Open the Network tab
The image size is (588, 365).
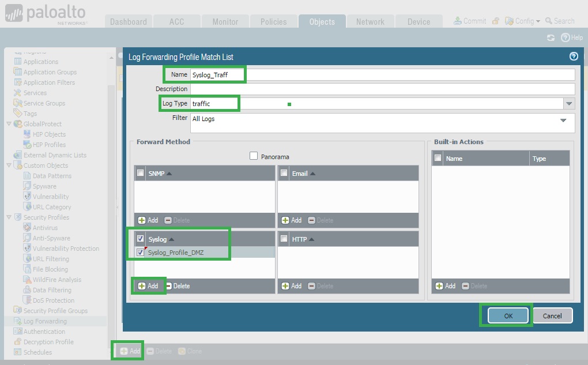click(370, 22)
